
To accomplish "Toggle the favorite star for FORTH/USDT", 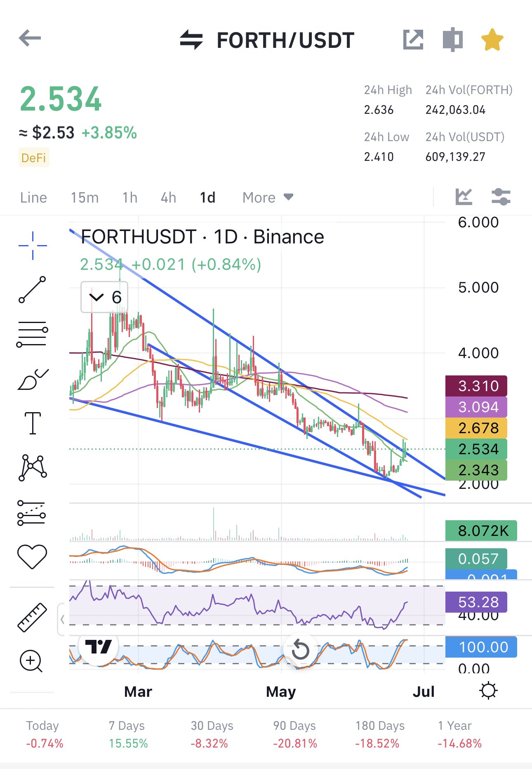I will coord(492,40).
